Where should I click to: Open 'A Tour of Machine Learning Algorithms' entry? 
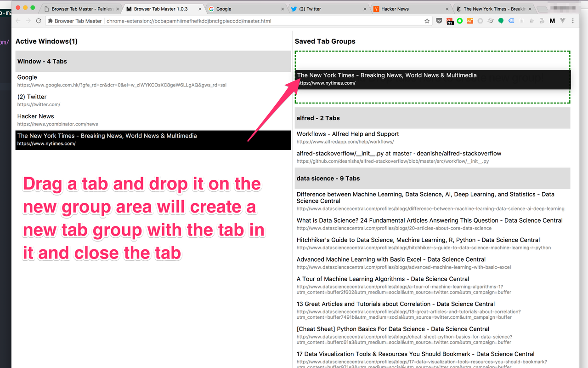tap(432, 285)
